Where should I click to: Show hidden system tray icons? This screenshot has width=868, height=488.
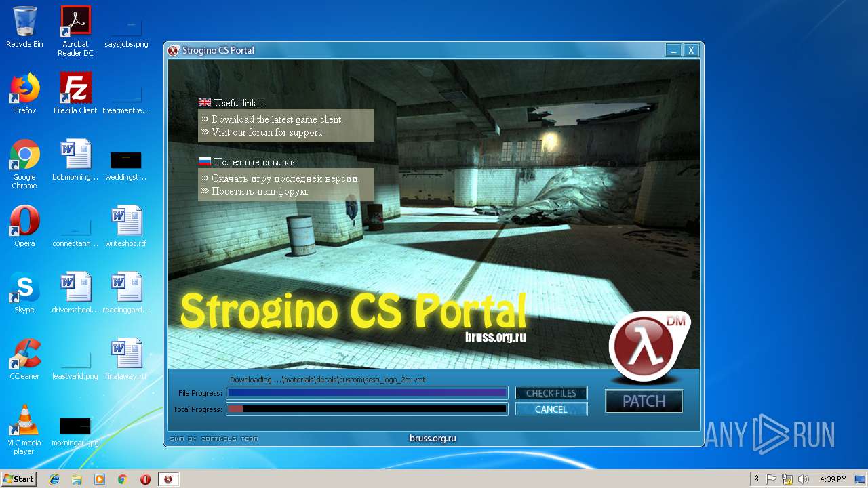[x=756, y=479]
